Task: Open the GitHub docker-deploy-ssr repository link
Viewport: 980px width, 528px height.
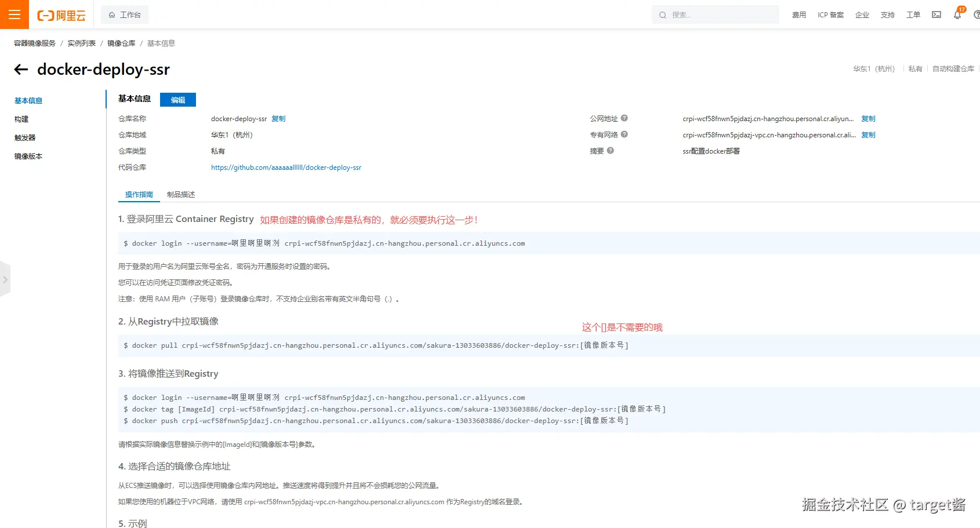Action: [286, 167]
